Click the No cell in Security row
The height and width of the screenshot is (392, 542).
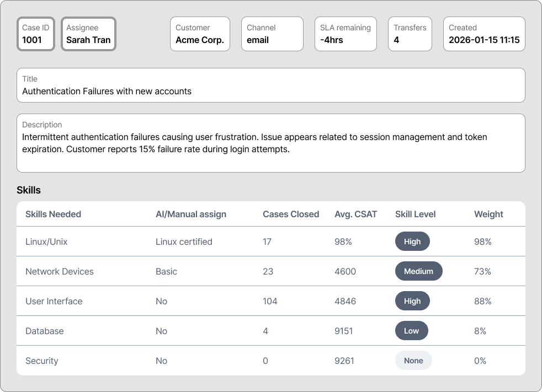point(161,360)
